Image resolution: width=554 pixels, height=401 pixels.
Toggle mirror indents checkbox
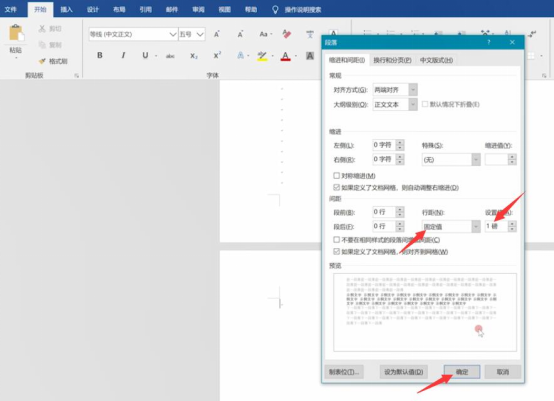[x=336, y=176]
